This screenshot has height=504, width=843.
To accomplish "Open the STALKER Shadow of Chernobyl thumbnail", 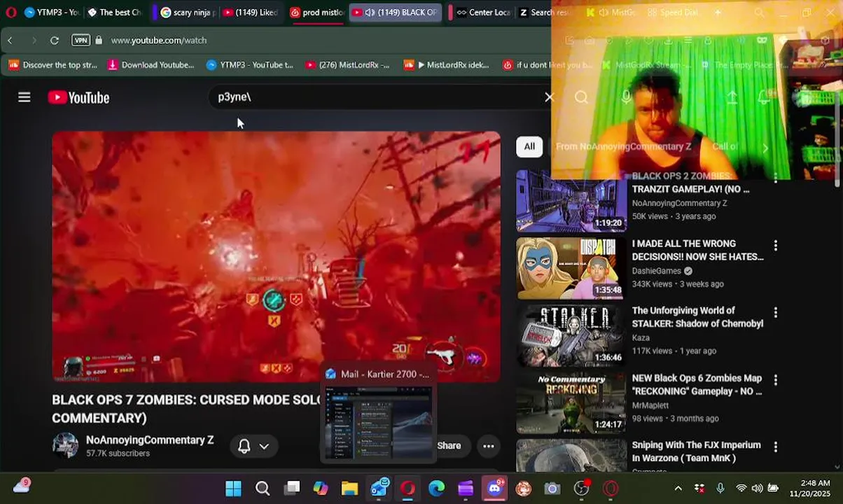I will coord(571,336).
